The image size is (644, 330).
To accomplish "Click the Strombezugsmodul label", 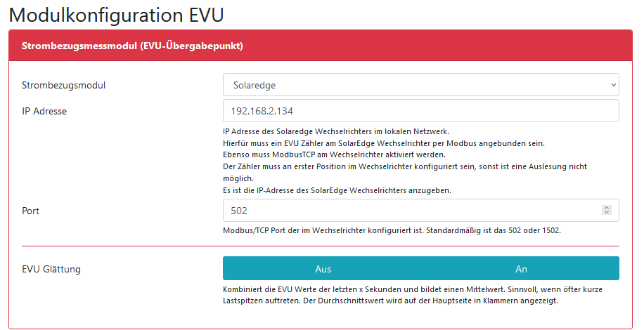I will pyautogui.click(x=64, y=86).
